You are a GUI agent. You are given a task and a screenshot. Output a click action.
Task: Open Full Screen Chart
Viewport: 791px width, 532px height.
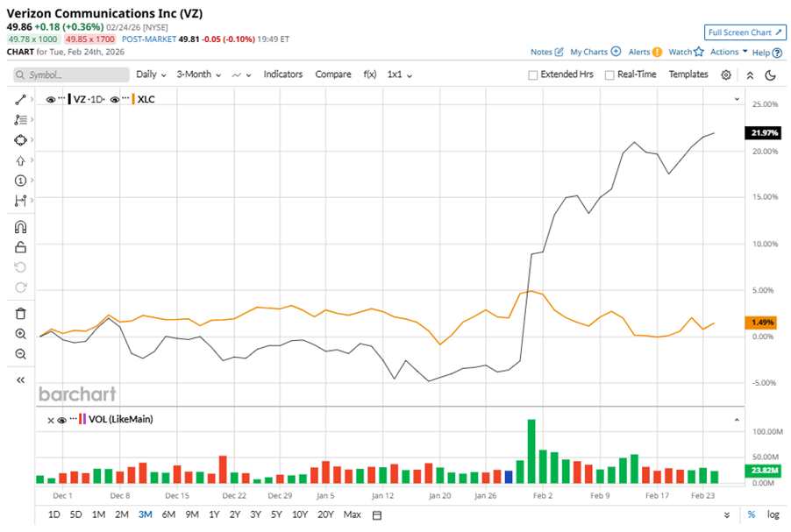click(x=745, y=32)
